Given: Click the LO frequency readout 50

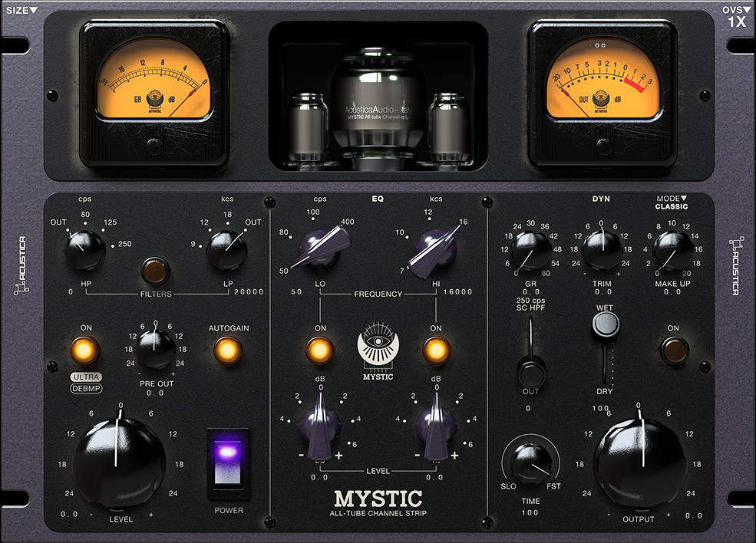Looking at the screenshot, I should tap(296, 292).
